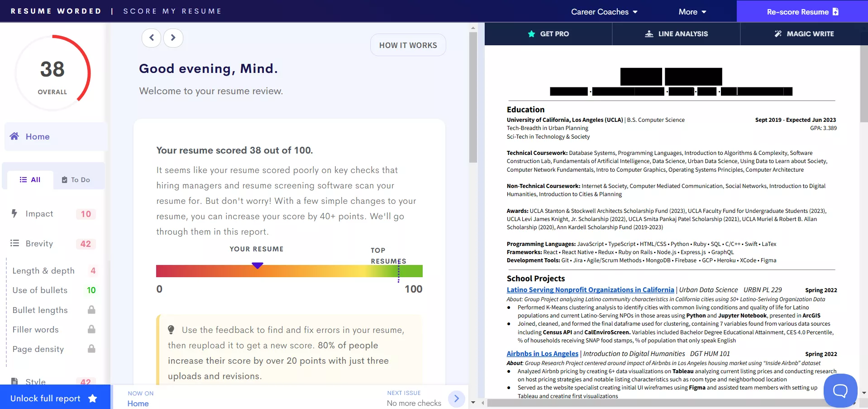Switch to the All filter tab

pyautogui.click(x=30, y=180)
